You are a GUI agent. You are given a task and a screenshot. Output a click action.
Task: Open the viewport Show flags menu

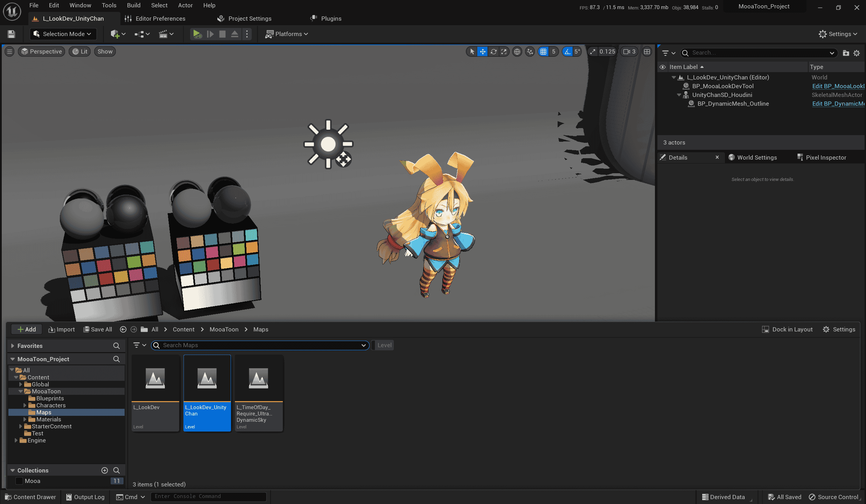(105, 51)
